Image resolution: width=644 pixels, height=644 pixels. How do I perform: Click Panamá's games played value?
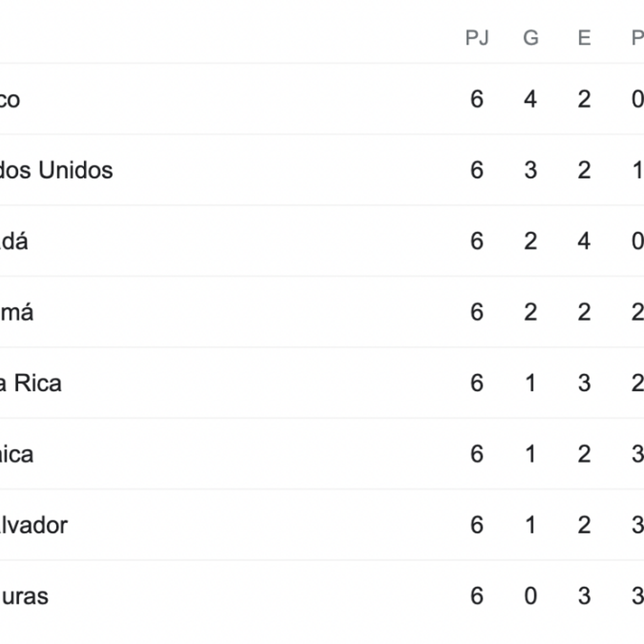click(477, 312)
